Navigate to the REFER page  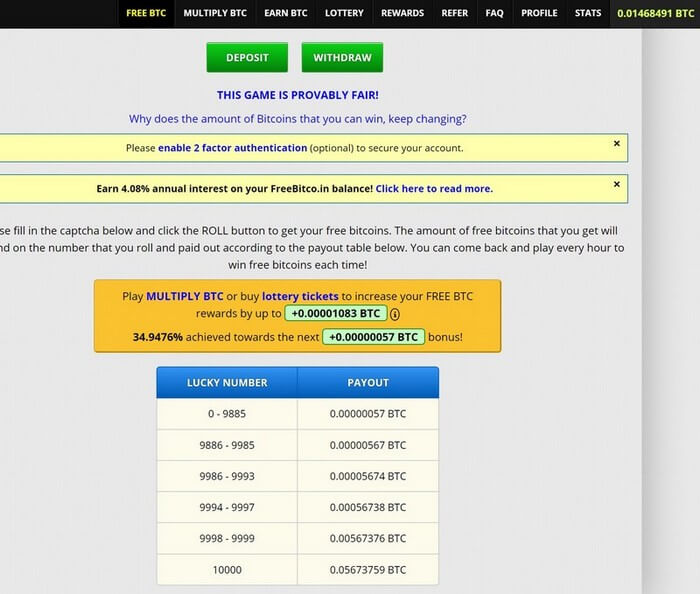coord(455,13)
